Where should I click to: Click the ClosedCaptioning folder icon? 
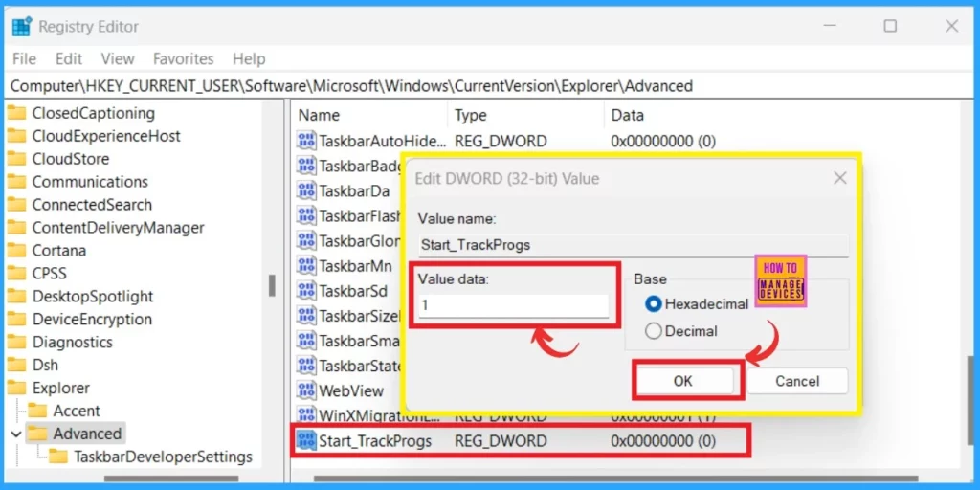click(x=17, y=113)
